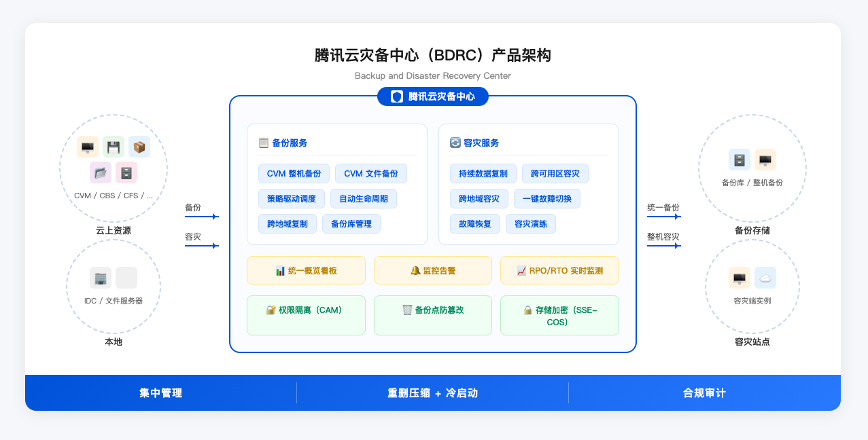Click 重删压缩 + 冷启动 in bottom bar
868x440 pixels.
(x=433, y=392)
